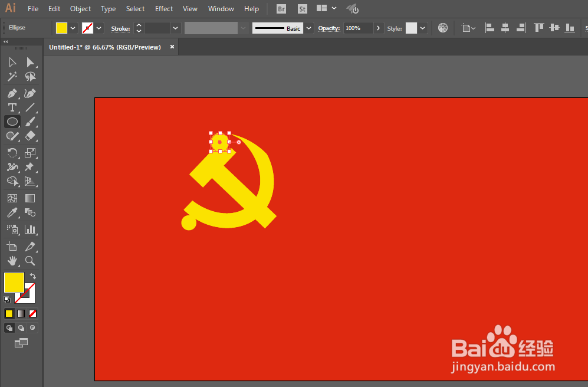588x387 pixels.
Task: Switch to Draw Behind mode
Action: [21, 328]
